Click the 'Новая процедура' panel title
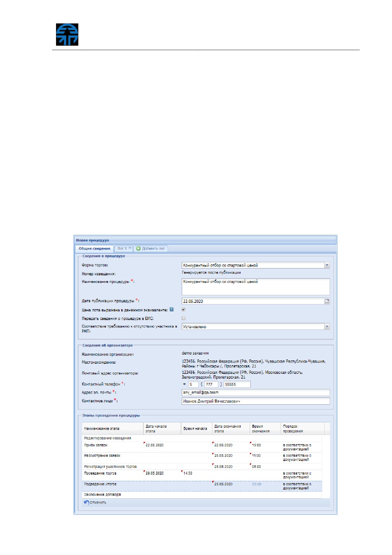The image size is (392, 555). [92, 240]
